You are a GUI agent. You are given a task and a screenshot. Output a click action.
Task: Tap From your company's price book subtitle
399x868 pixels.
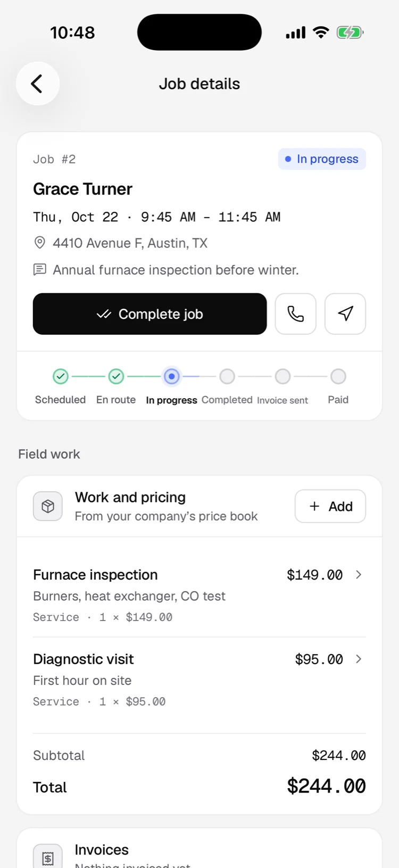point(166,516)
